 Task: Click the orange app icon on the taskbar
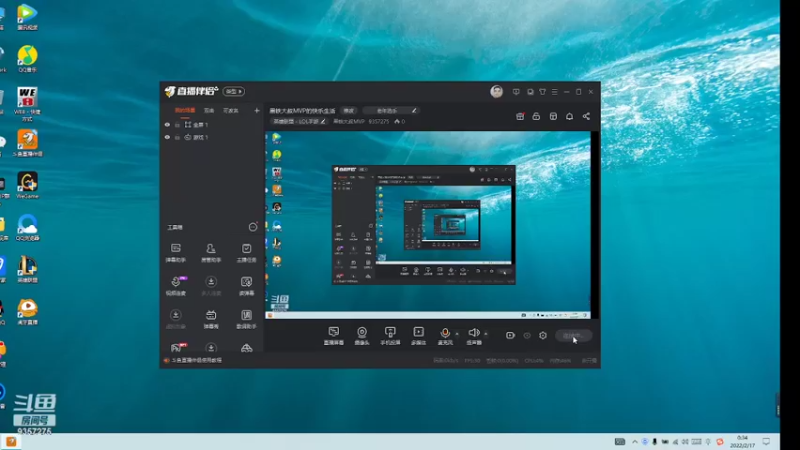coord(11,442)
